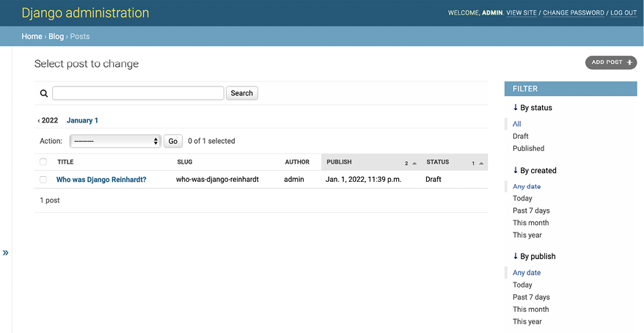Toggle the select-all posts checkbox
644x333 pixels.
[x=43, y=162]
